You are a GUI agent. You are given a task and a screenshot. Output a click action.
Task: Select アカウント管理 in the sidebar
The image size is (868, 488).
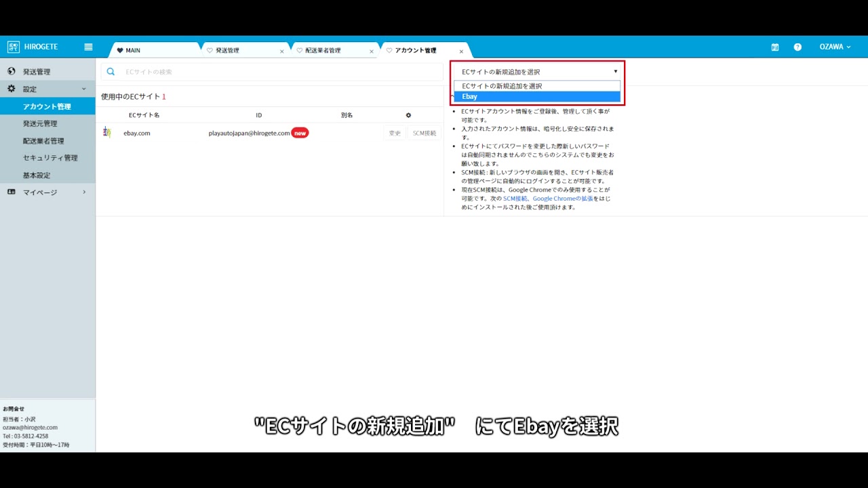point(47,106)
